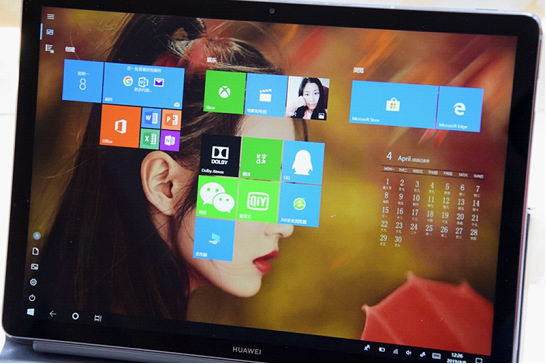Launch the iQIYI tile
Screen dimensions: 546x364
coord(258,201)
